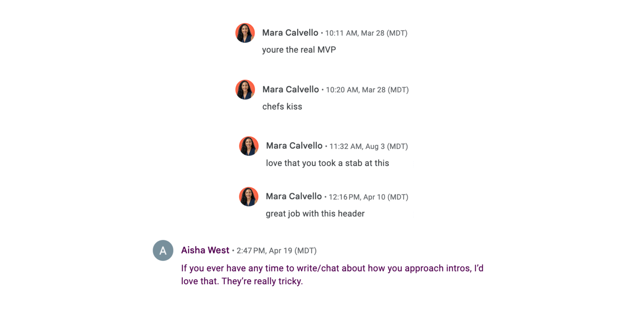Click Aisha West's gray 'A' avatar
The image size is (644, 322).
tap(163, 250)
